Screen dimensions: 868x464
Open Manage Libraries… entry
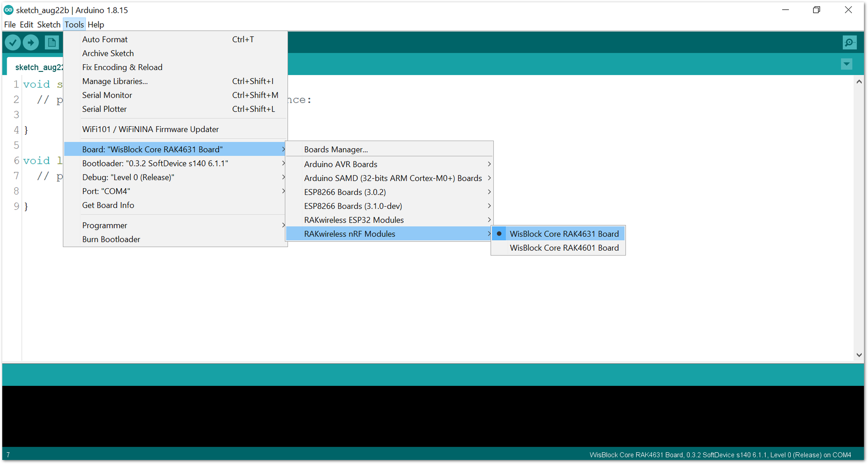[x=175, y=81]
